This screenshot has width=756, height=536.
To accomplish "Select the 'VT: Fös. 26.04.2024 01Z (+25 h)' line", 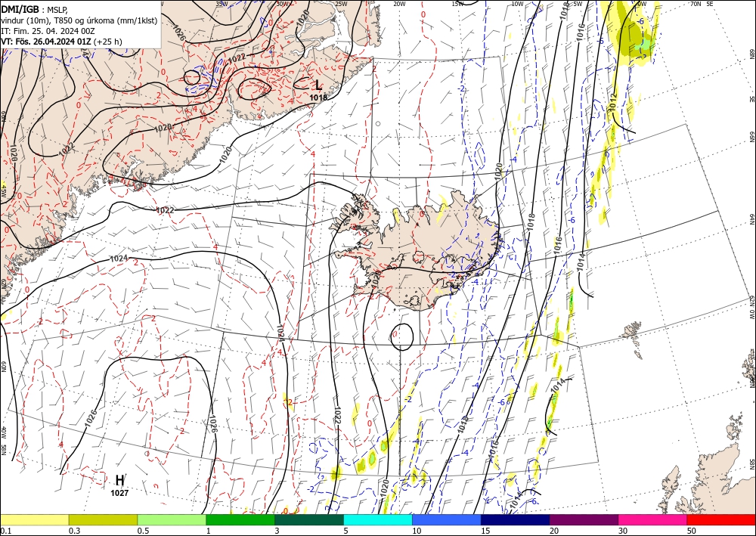I will [x=61, y=42].
